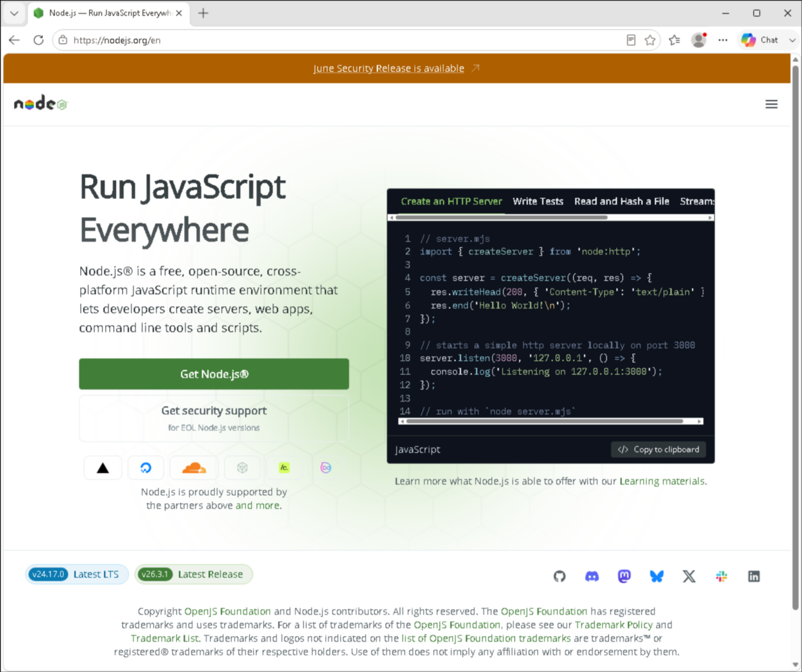Viewport: 802px width, 672px height.
Task: Switch to the Streams tab
Action: (697, 201)
